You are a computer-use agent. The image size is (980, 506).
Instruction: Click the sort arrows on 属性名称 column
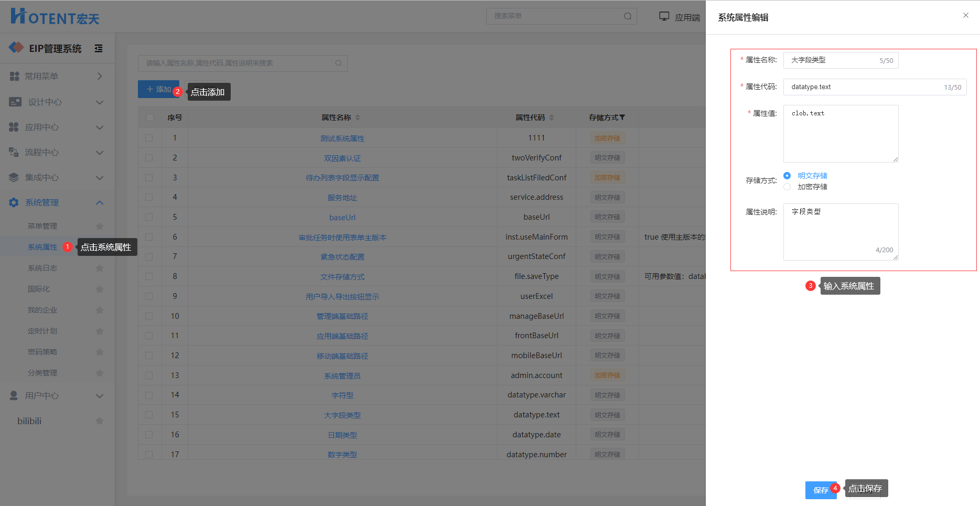[x=358, y=117]
